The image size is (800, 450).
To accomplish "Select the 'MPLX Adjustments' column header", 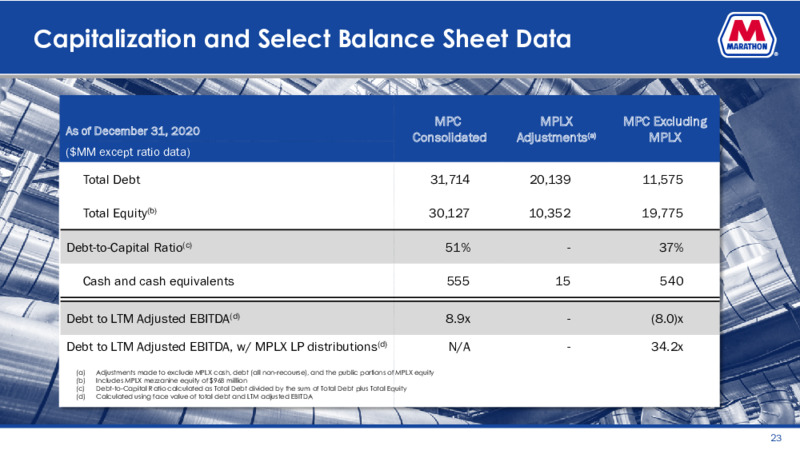I will (556, 130).
